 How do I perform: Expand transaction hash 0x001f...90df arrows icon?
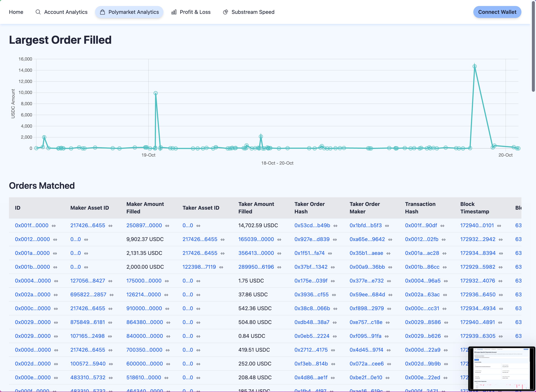pyautogui.click(x=442, y=226)
